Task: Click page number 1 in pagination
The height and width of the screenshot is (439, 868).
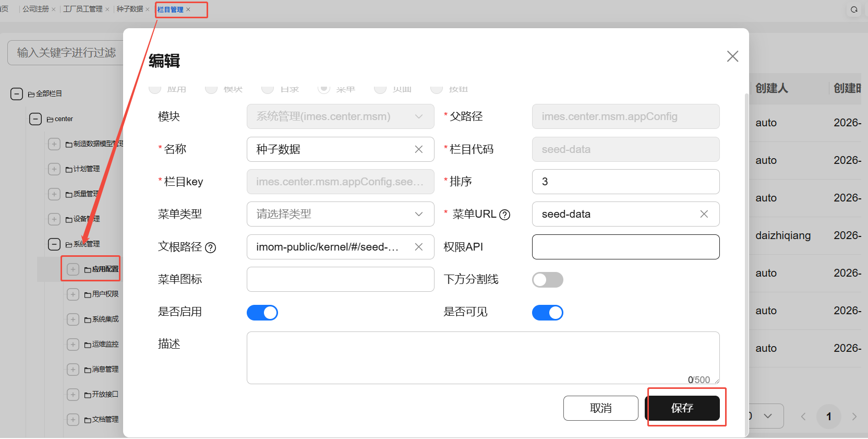Action: point(829,417)
